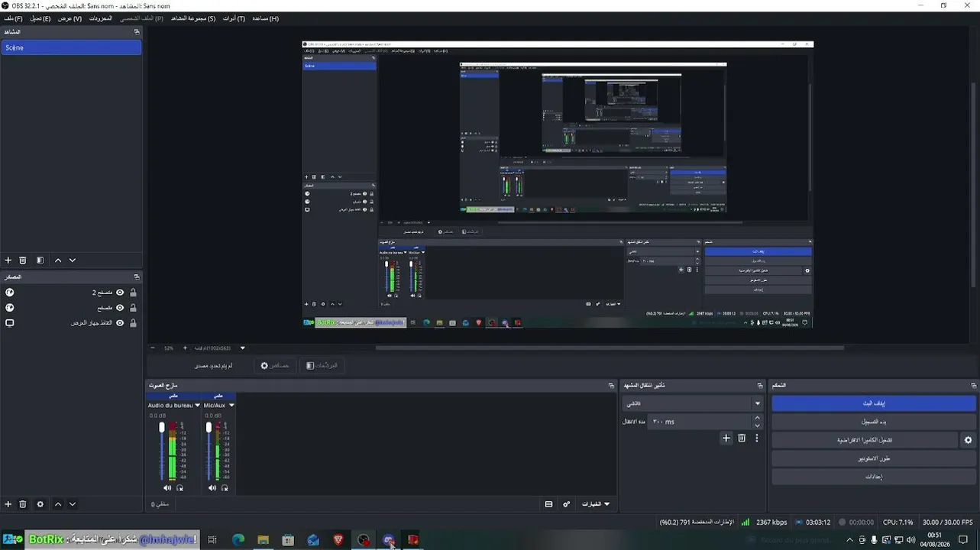980x550 pixels.
Task: Enable studio mode button طور الاستوديو
Action: (874, 459)
